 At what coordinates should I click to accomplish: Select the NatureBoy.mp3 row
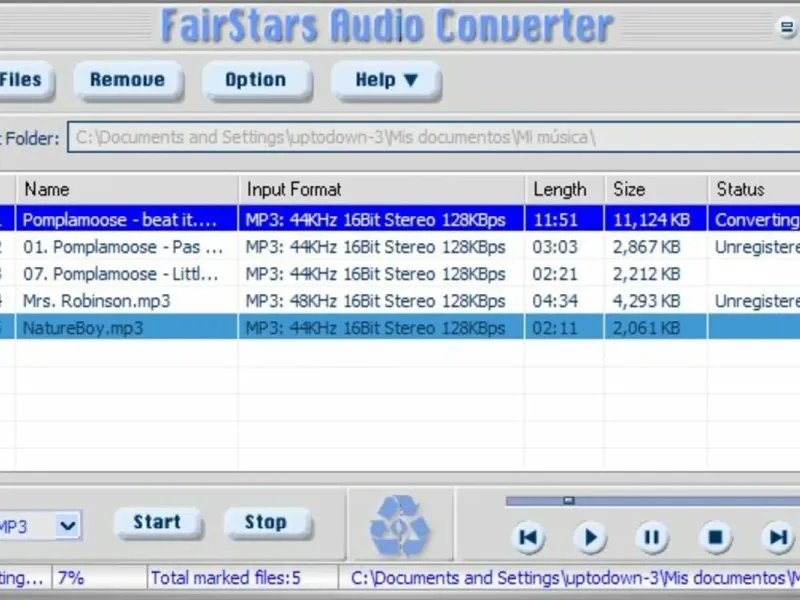click(400, 328)
